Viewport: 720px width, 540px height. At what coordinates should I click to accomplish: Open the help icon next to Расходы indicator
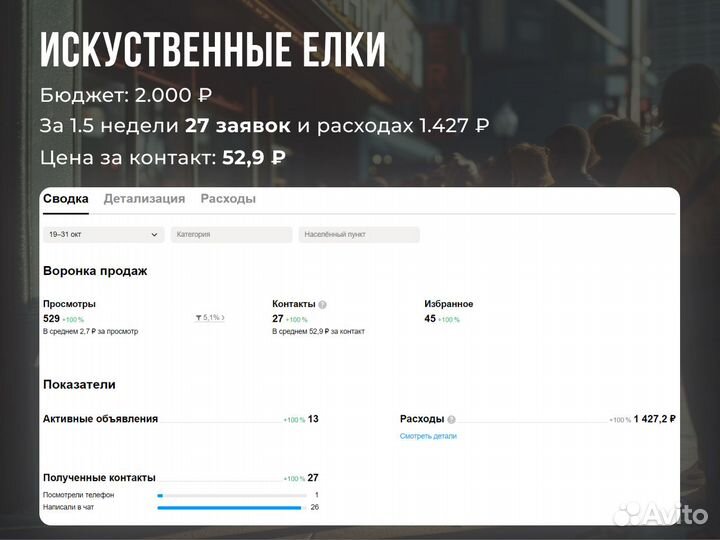pyautogui.click(x=451, y=419)
